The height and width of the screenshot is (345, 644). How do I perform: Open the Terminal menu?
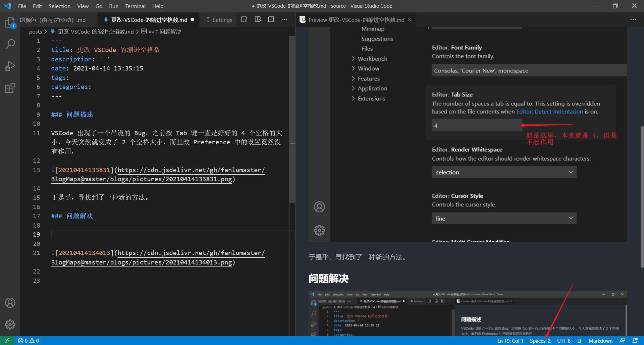pyautogui.click(x=135, y=6)
